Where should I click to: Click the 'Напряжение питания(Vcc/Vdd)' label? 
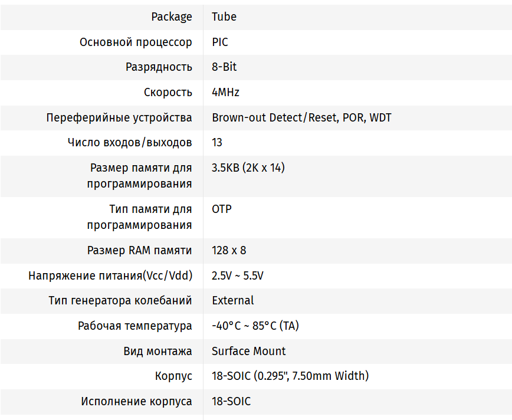tap(110, 275)
